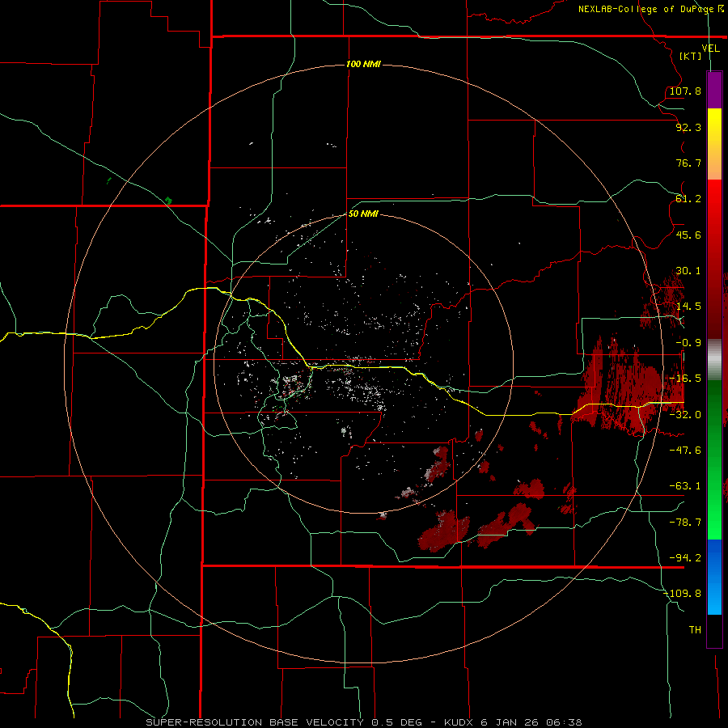Viewport: 728px width, 728px height.
Task: Click the KUDX 6 JAN 26 06:38 timestamp
Action: [x=513, y=722]
